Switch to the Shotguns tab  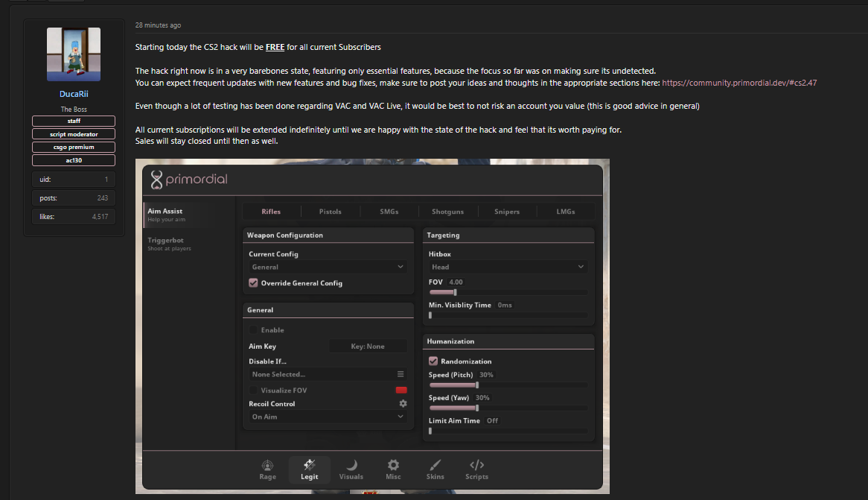[448, 211]
